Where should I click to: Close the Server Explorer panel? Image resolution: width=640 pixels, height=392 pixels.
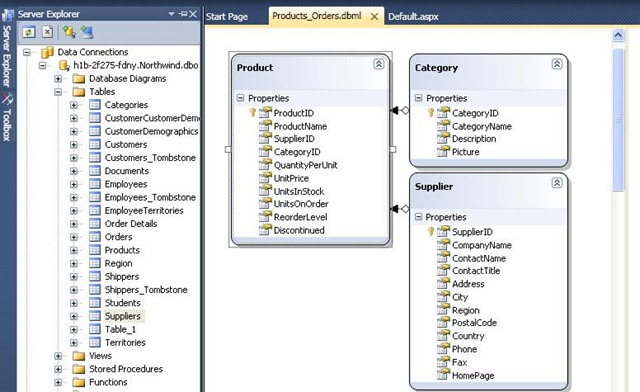coord(193,14)
